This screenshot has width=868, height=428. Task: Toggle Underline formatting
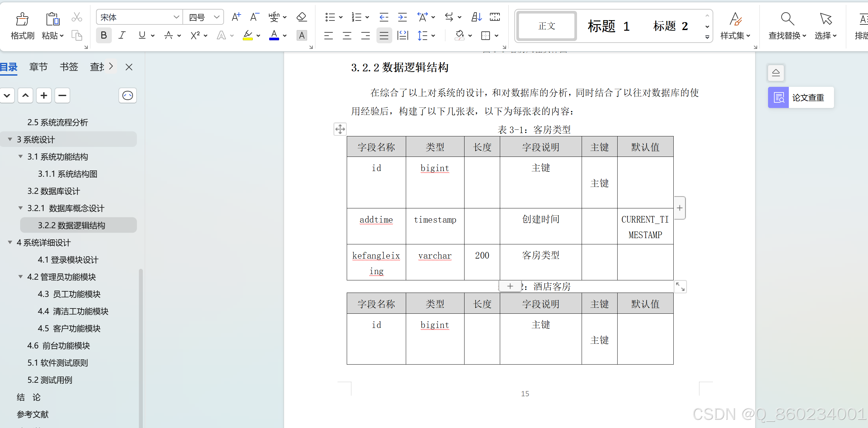tap(142, 35)
